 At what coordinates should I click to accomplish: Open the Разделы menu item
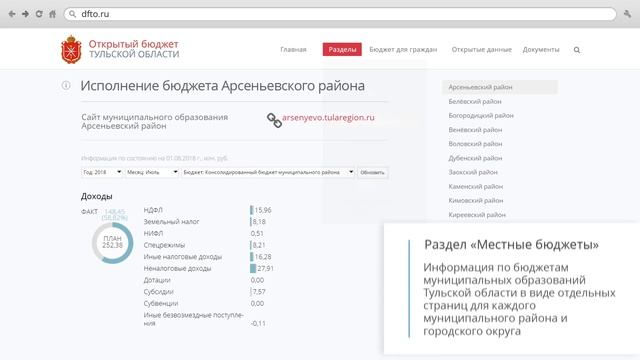click(x=342, y=49)
